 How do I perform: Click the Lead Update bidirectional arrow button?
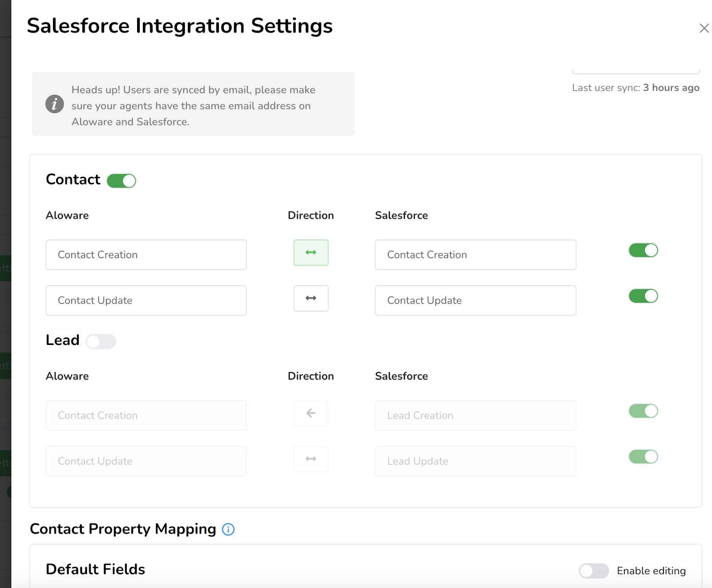pyautogui.click(x=311, y=459)
